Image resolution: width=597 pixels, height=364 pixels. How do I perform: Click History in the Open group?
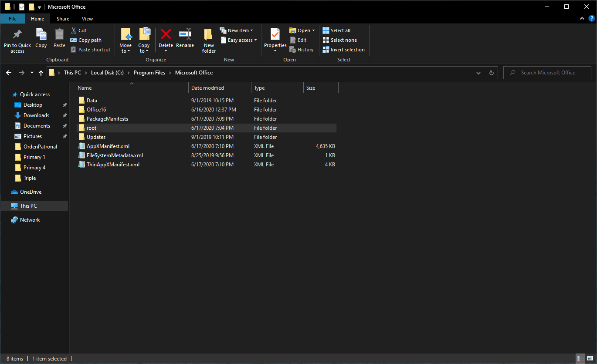(x=302, y=50)
